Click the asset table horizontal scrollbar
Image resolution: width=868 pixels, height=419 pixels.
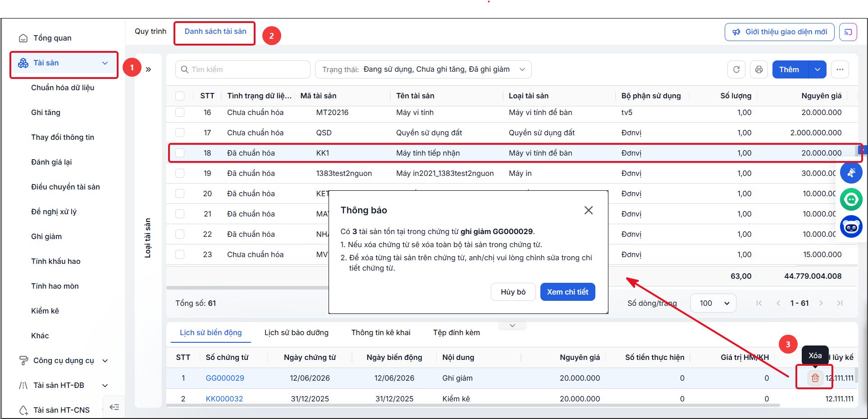tap(247, 288)
